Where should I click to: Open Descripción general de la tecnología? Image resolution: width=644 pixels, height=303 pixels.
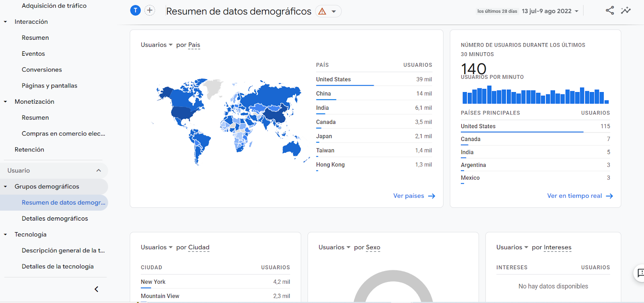tap(63, 250)
